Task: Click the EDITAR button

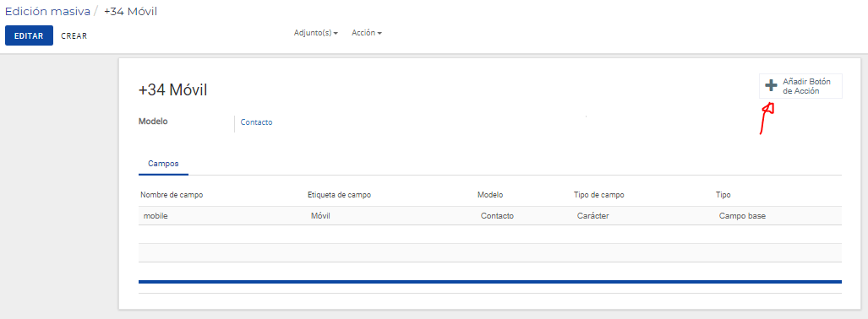Action: (29, 35)
